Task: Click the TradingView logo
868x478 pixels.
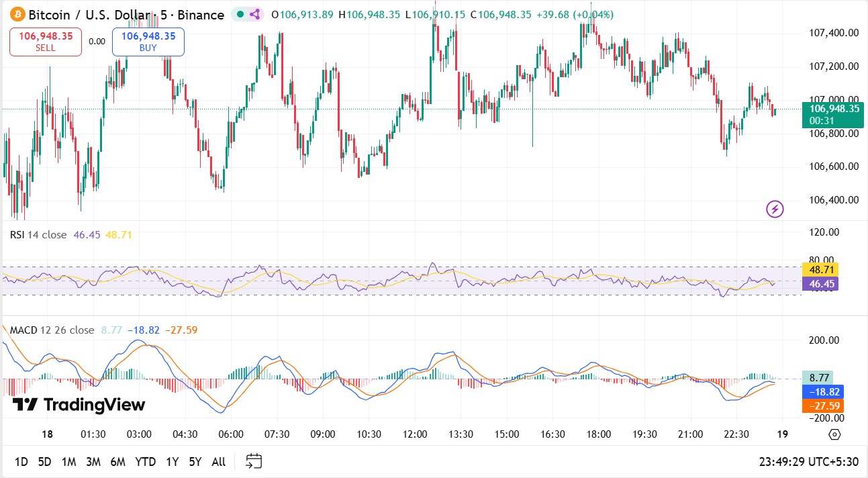Action: click(79, 404)
